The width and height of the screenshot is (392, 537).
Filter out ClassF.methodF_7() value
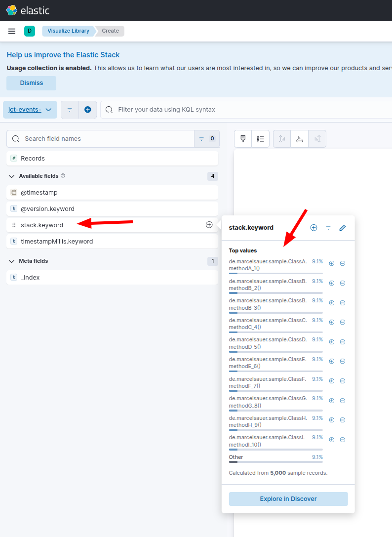pyautogui.click(x=343, y=381)
